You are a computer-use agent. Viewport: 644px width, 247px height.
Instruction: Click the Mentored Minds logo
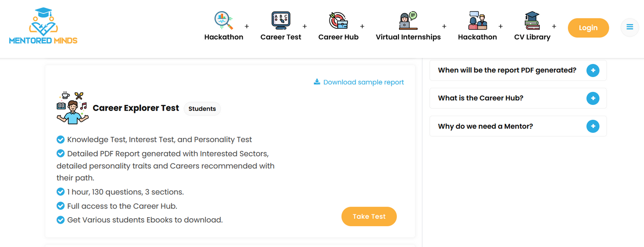[x=43, y=26]
